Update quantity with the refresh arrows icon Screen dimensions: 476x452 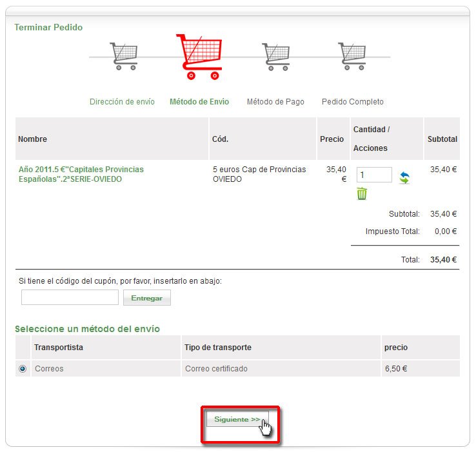tap(404, 177)
